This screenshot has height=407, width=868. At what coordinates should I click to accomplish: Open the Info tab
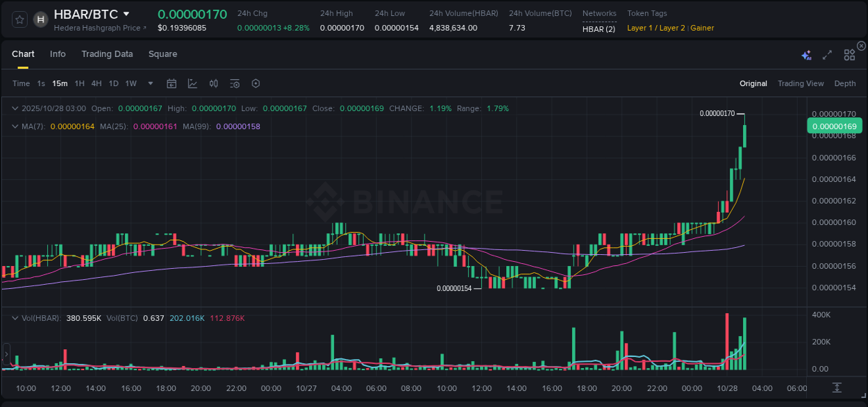[x=58, y=54]
